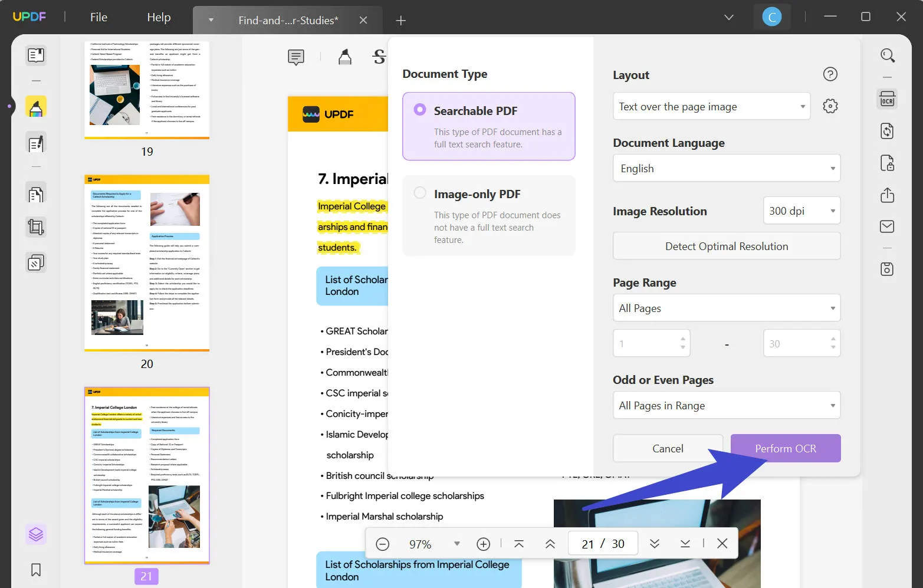923x588 pixels.
Task: Expand the Document Language dropdown English
Action: 727,169
